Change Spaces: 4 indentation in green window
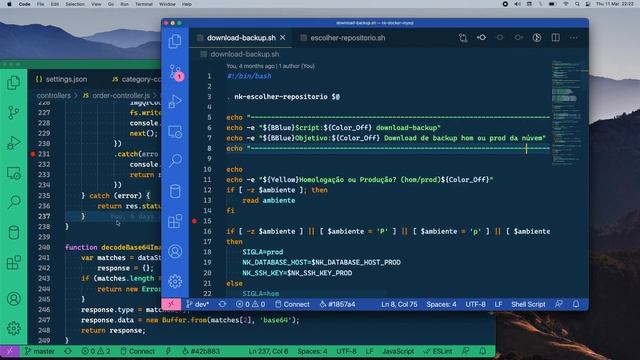This screenshot has height=360, width=640. coord(312,351)
